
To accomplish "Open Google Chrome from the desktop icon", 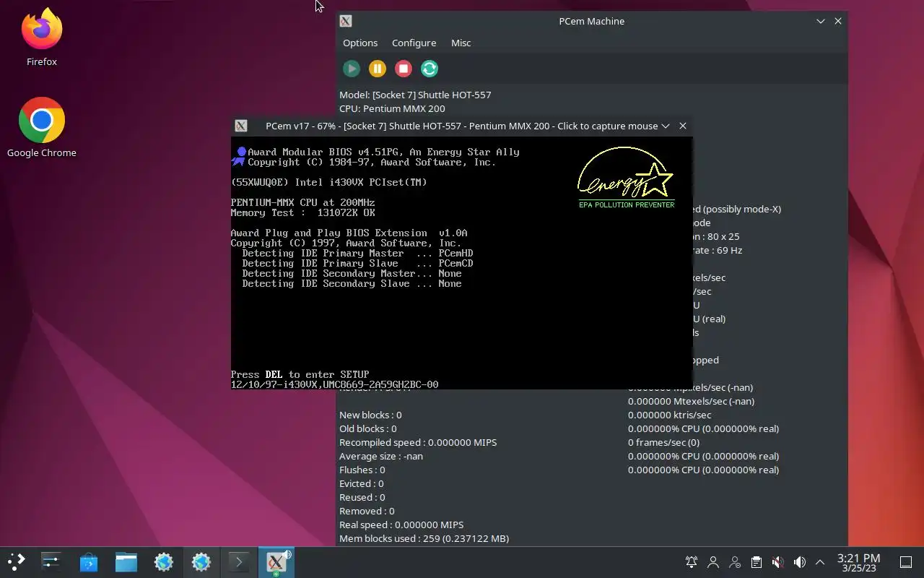I will pos(42,128).
